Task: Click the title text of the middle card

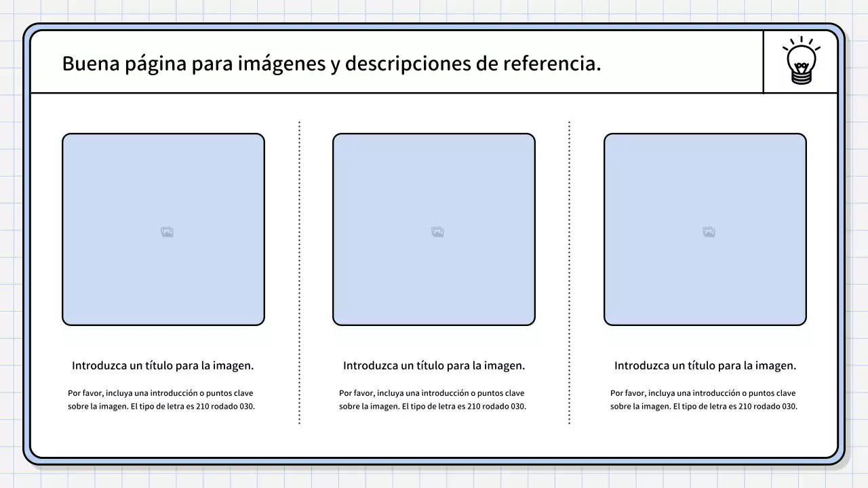Action: pos(435,365)
